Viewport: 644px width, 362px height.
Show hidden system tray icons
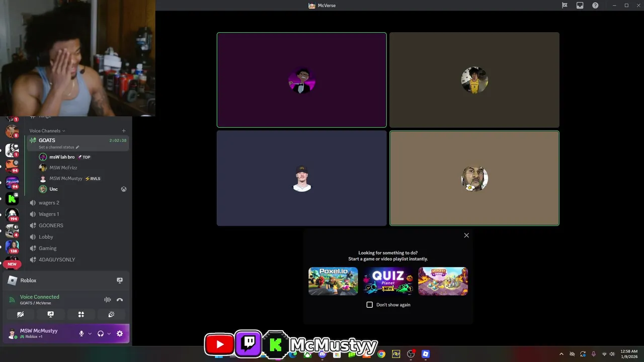pyautogui.click(x=561, y=354)
